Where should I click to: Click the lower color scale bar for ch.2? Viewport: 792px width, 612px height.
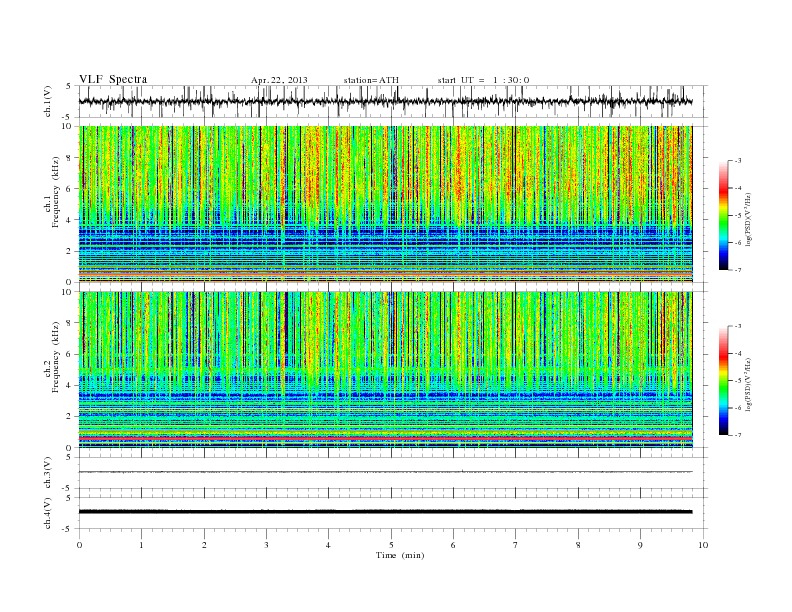pyautogui.click(x=724, y=380)
